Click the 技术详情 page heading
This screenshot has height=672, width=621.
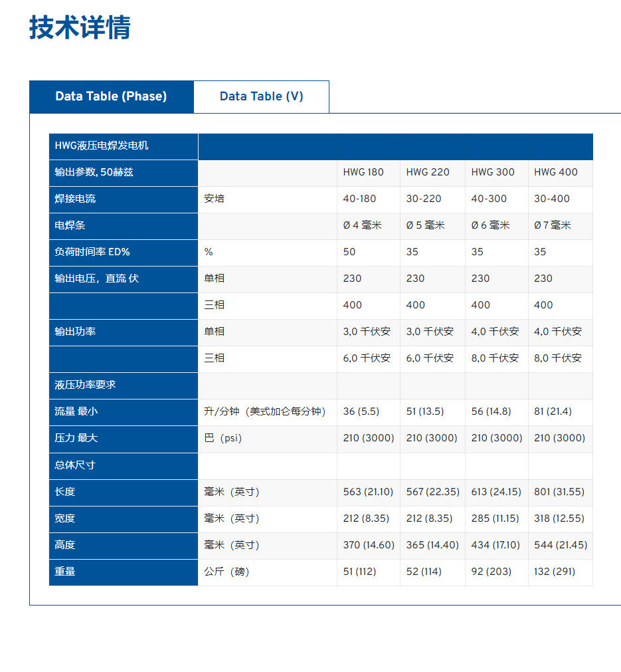(80, 28)
